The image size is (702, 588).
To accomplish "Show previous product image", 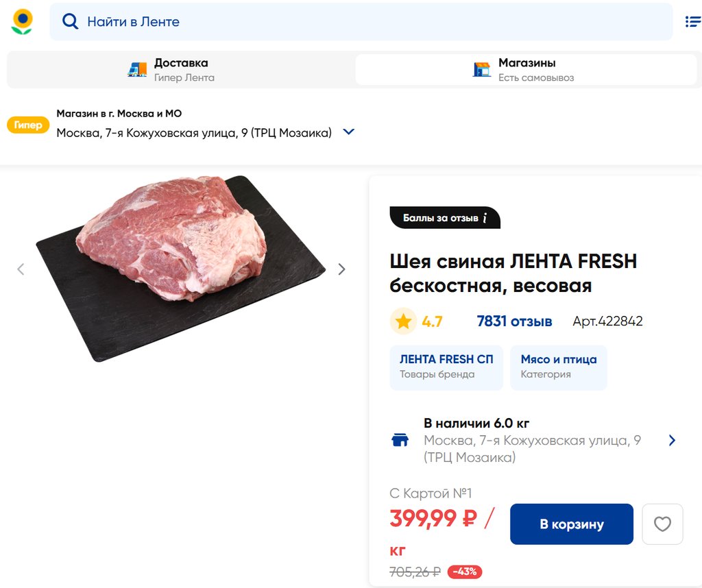I will tap(21, 269).
